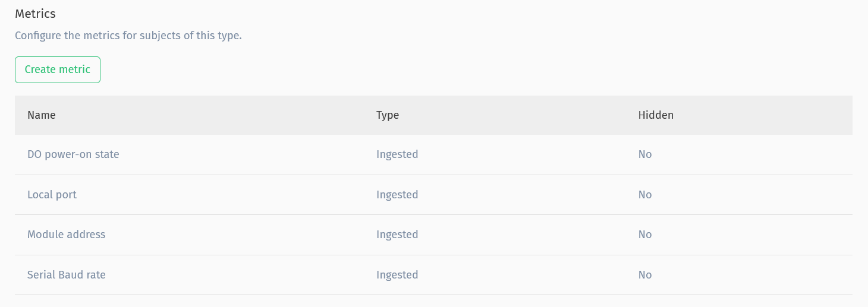The height and width of the screenshot is (307, 868).
Task: Click Hidden value No for Local port
Action: pyautogui.click(x=645, y=195)
